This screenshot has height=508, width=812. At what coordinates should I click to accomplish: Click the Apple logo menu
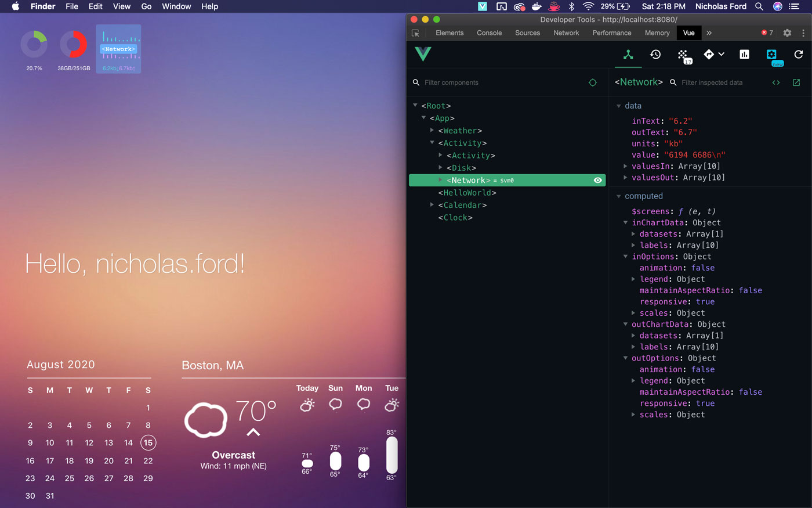pyautogui.click(x=16, y=6)
